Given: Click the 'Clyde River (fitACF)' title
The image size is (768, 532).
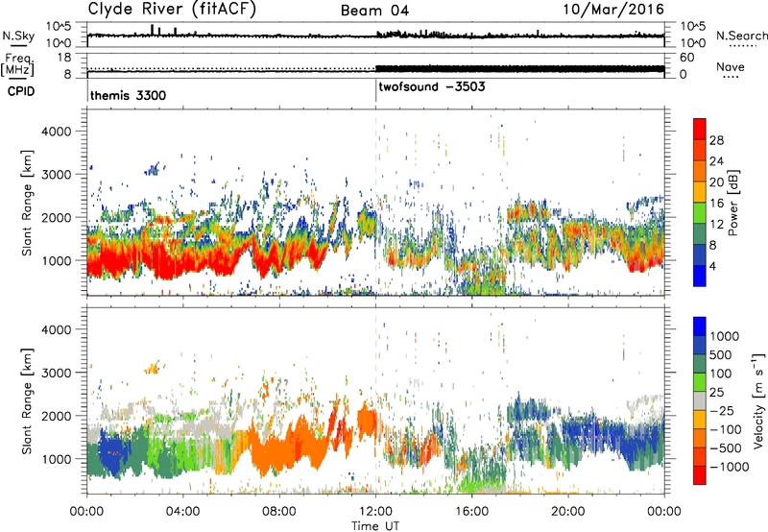Looking at the screenshot, I should click(x=172, y=10).
